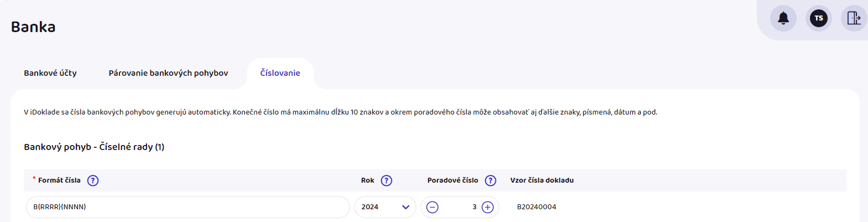This screenshot has height=222, width=868.
Task: Switch to the Bankové účty tab
Action: (50, 73)
